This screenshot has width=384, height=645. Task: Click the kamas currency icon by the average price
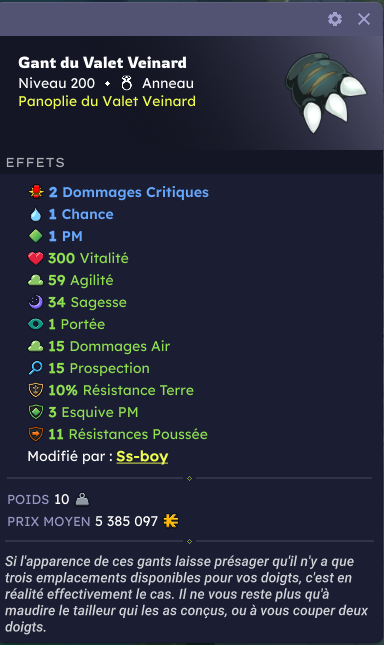click(171, 521)
